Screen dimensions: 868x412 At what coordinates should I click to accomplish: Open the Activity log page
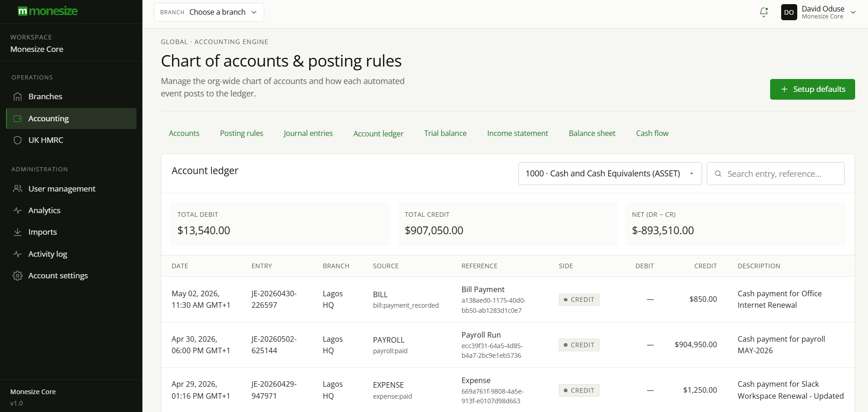point(71,254)
